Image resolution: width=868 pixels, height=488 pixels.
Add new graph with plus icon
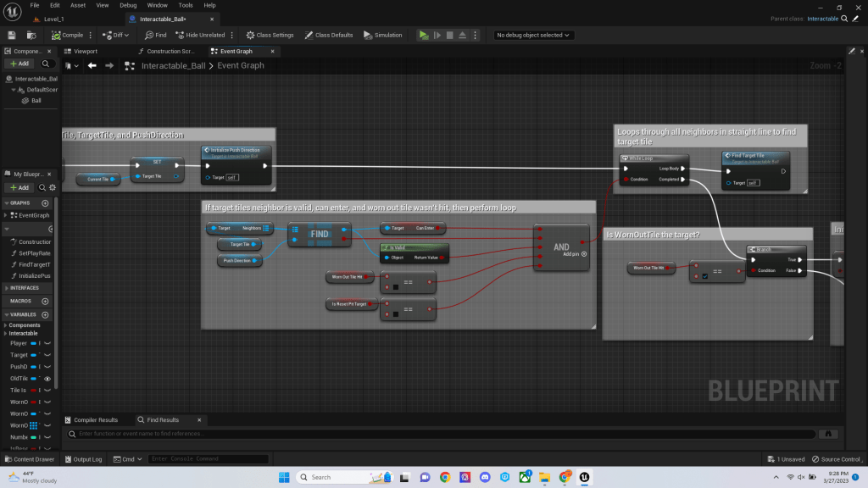click(x=45, y=203)
